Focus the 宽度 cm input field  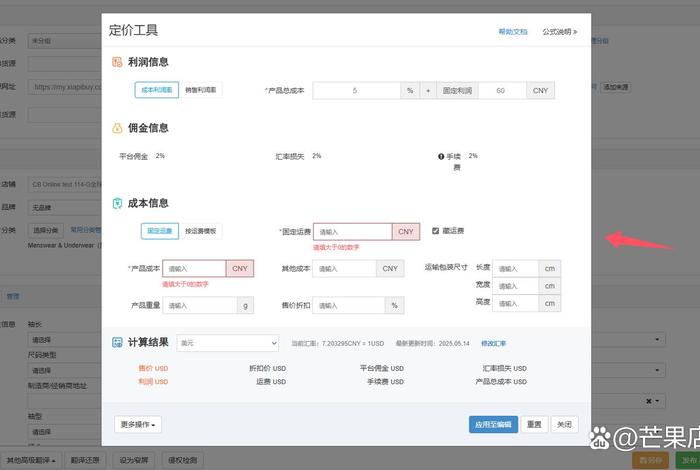click(516, 286)
